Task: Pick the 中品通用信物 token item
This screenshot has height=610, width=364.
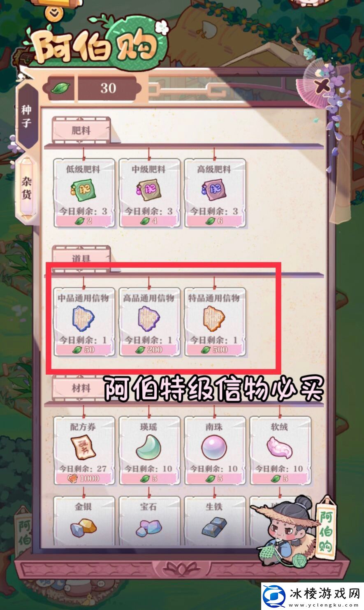Action: pyautogui.click(x=84, y=322)
